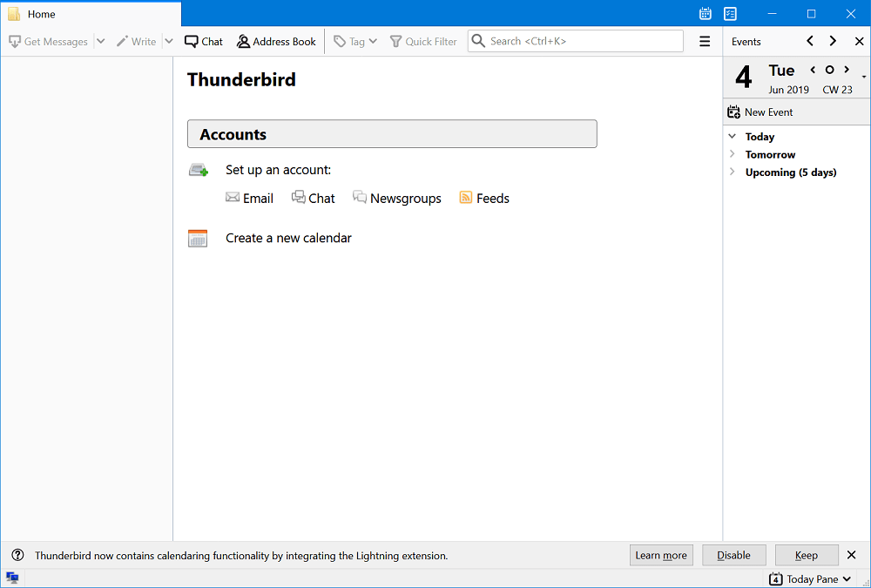This screenshot has width=871, height=588.
Task: Collapse the Today section
Action: click(733, 137)
